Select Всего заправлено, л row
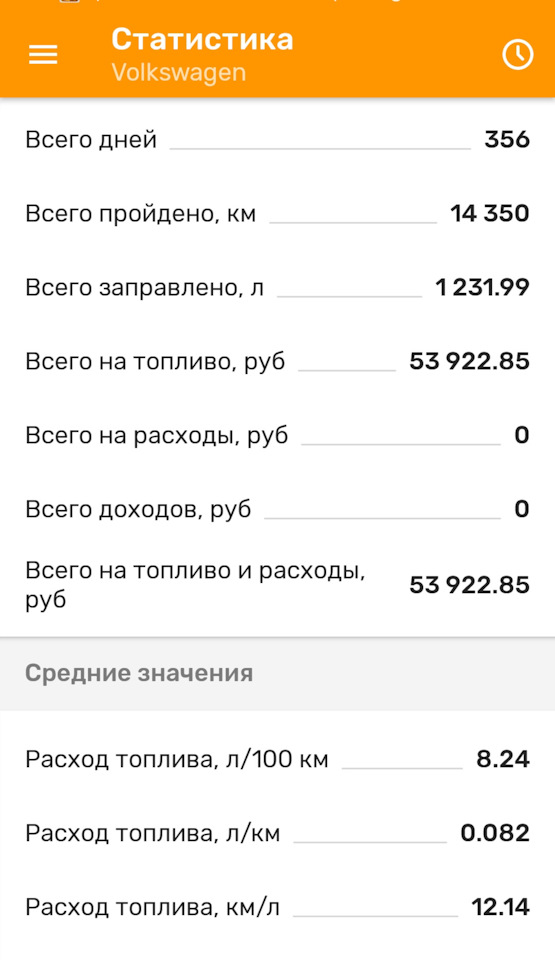 [x=278, y=288]
